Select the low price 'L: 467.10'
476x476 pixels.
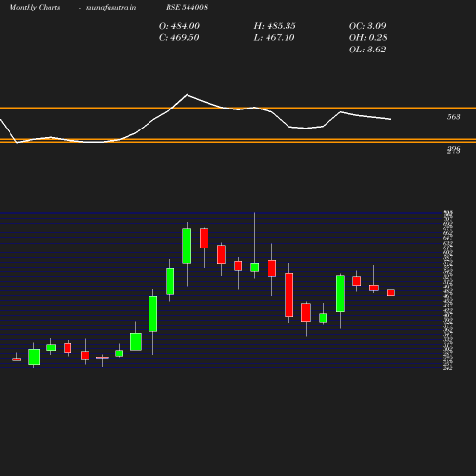(274, 38)
